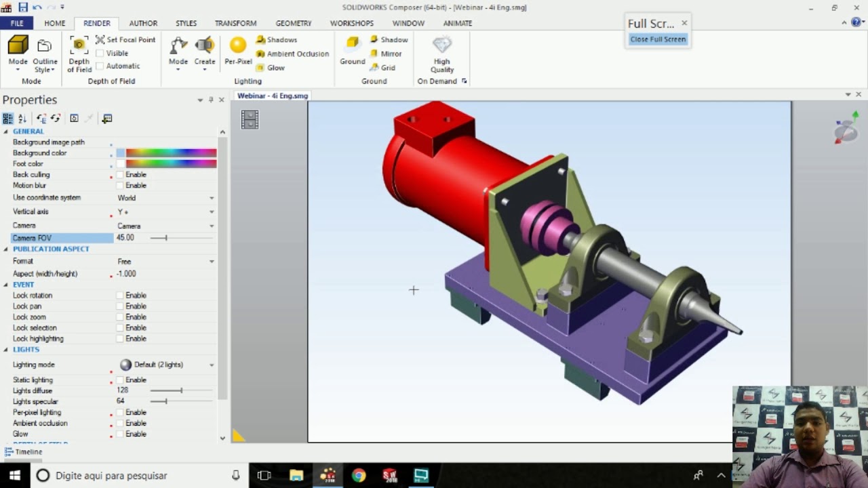Click the Save icon in the quick access toolbar

(x=23, y=7)
